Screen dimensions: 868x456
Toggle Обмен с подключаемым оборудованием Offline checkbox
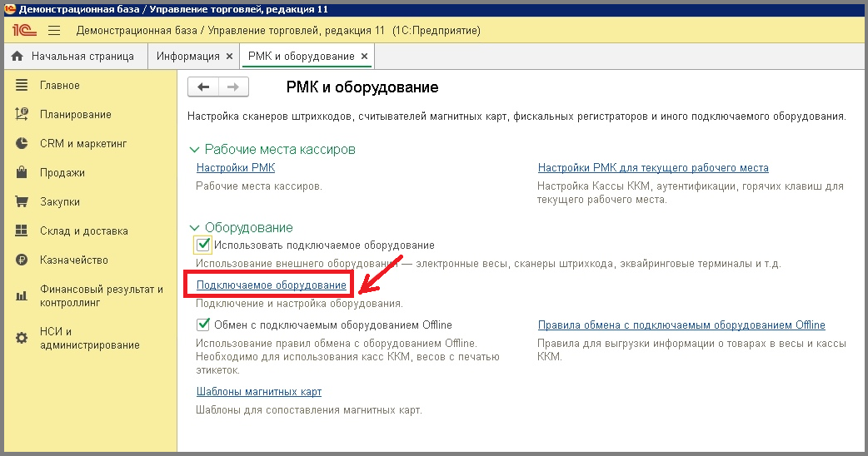pos(203,325)
